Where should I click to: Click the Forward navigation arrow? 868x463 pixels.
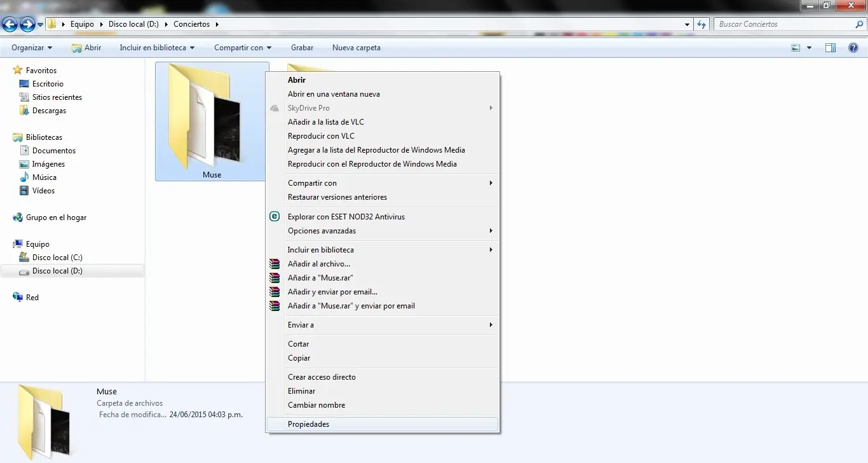[27, 24]
